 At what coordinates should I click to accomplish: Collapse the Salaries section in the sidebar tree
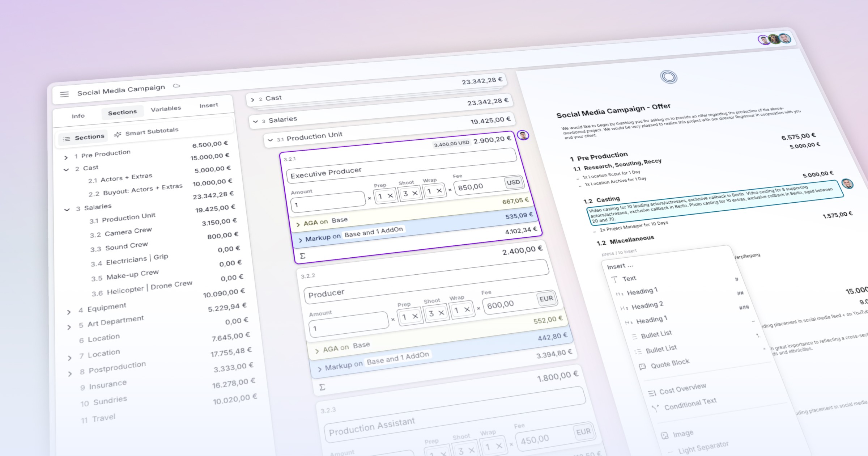click(x=67, y=210)
